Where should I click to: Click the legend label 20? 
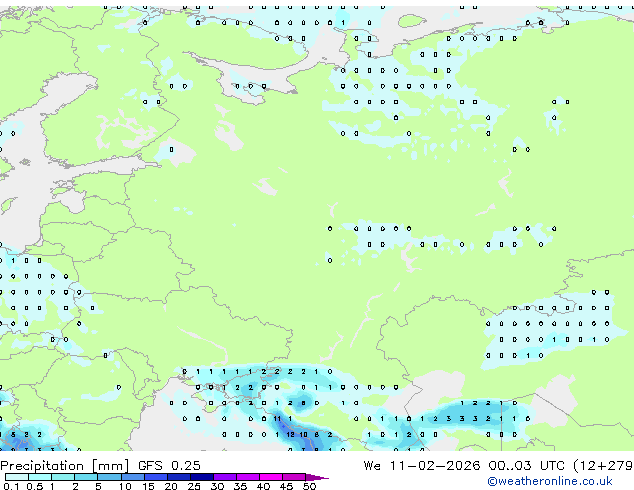pyautogui.click(x=171, y=486)
